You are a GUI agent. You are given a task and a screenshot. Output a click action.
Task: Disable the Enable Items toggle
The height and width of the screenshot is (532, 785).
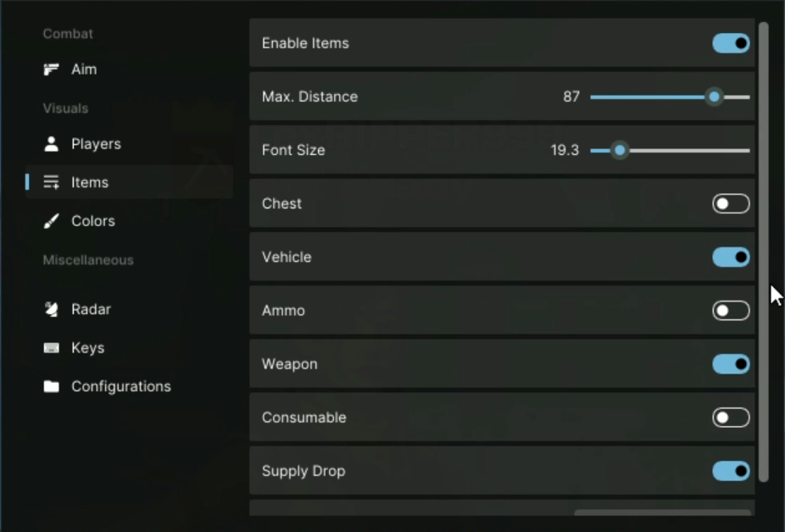pyautogui.click(x=731, y=43)
